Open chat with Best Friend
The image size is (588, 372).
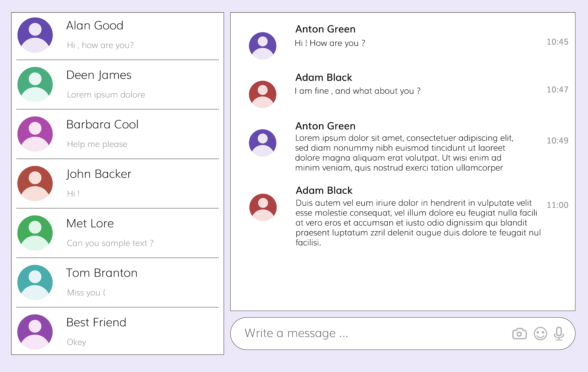tap(96, 322)
